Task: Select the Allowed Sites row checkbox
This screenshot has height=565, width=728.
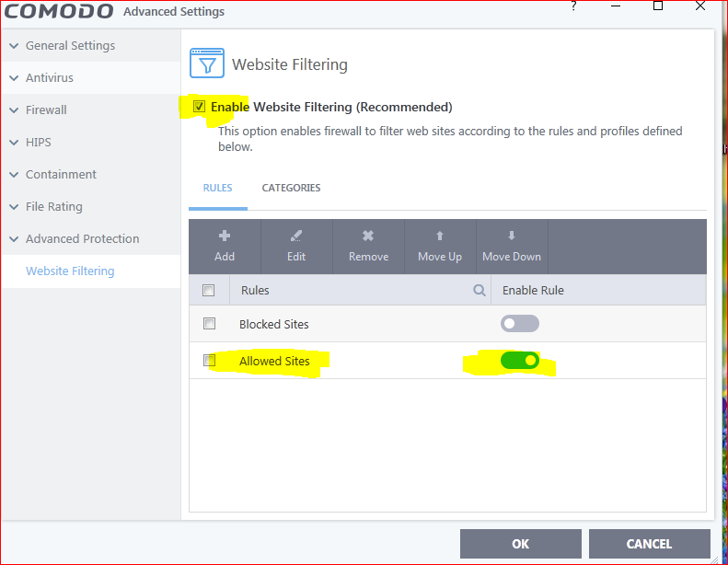Action: click(x=210, y=361)
